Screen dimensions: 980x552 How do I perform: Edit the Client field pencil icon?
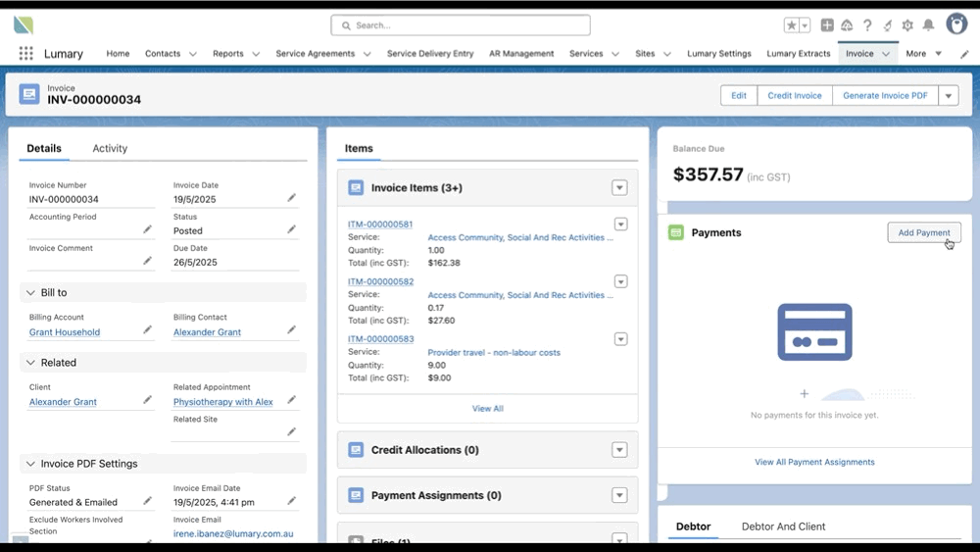147,400
